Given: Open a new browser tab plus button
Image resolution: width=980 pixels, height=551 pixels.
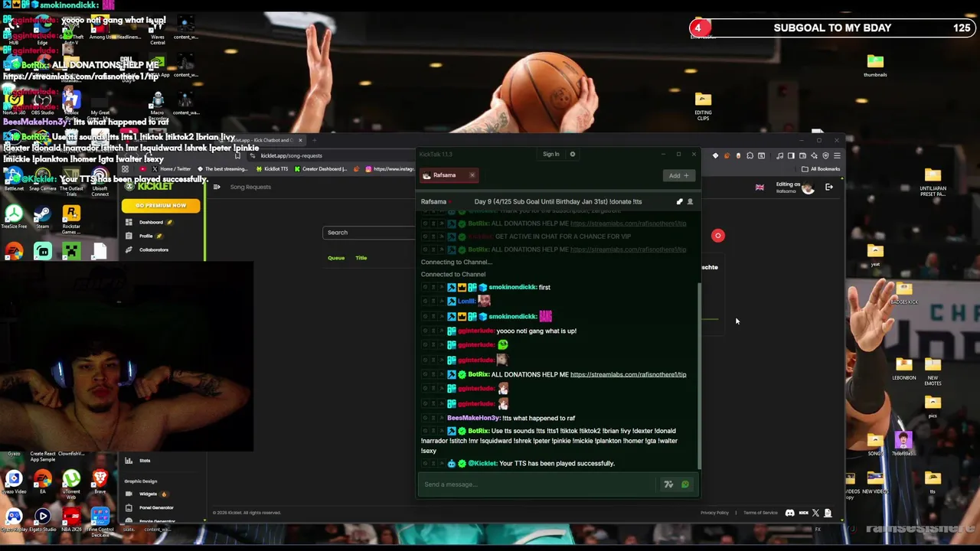Looking at the screenshot, I should pos(314,140).
